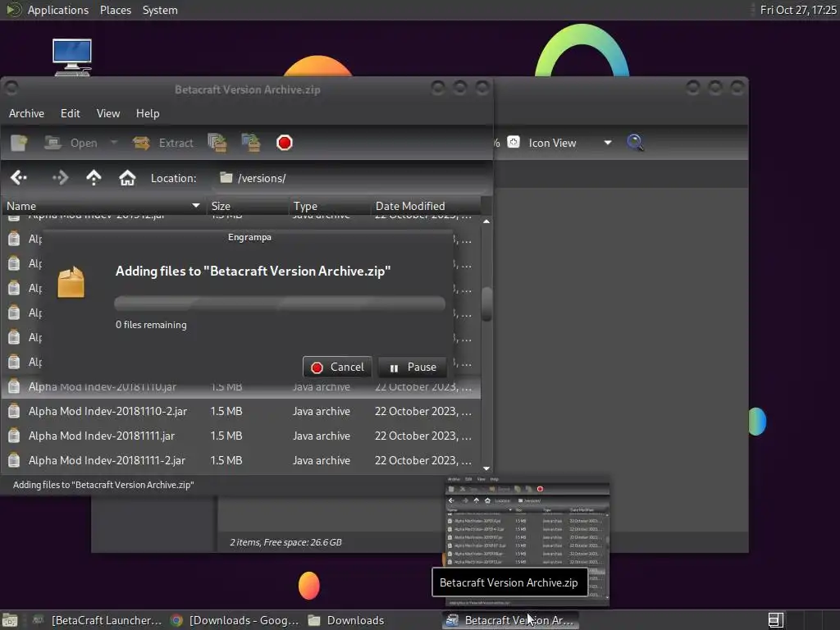
Task: Open the Places menu in top panel
Action: tap(116, 10)
